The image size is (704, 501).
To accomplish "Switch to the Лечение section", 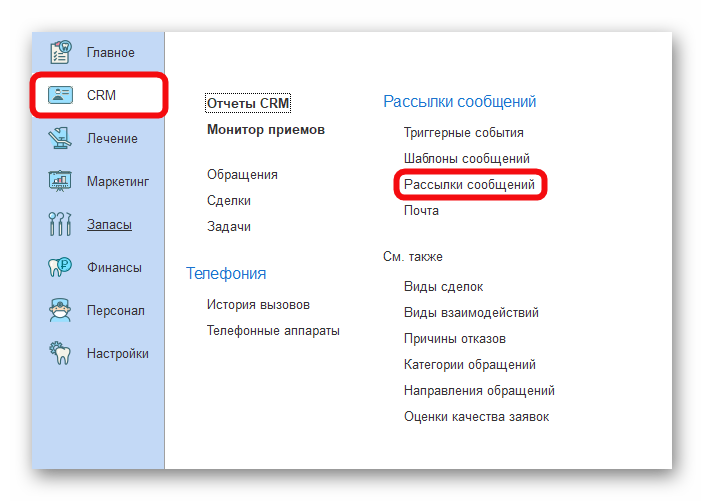I will coord(112,138).
